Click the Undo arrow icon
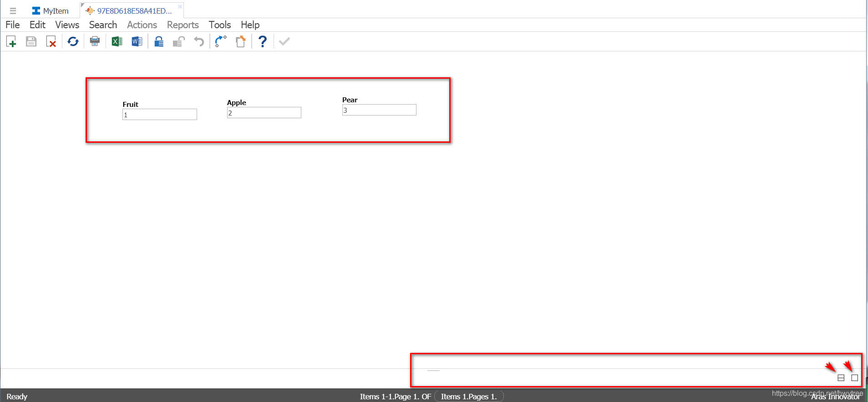868x402 pixels. point(199,42)
